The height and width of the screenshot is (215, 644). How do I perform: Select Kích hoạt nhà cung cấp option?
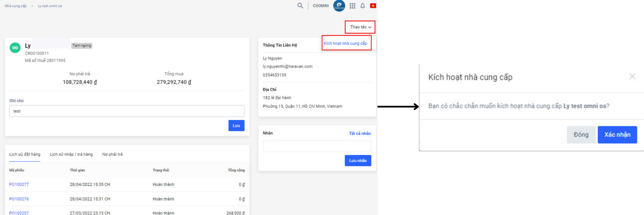(345, 43)
